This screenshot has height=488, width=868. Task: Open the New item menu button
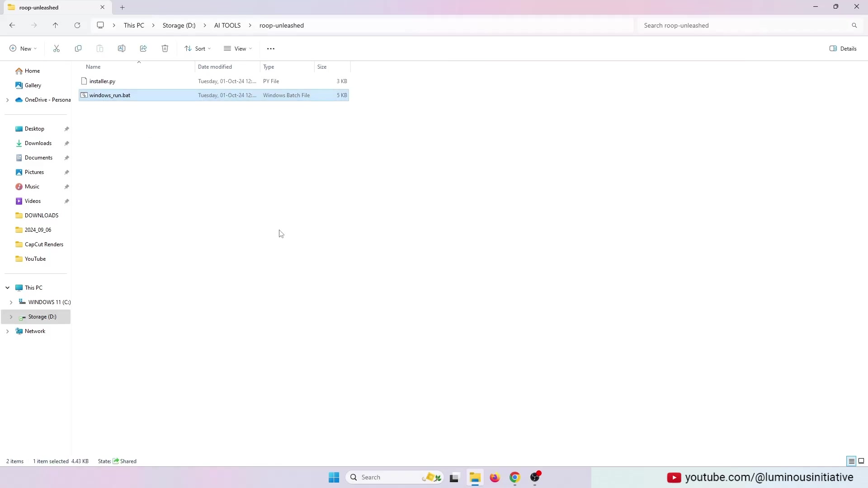coord(23,48)
